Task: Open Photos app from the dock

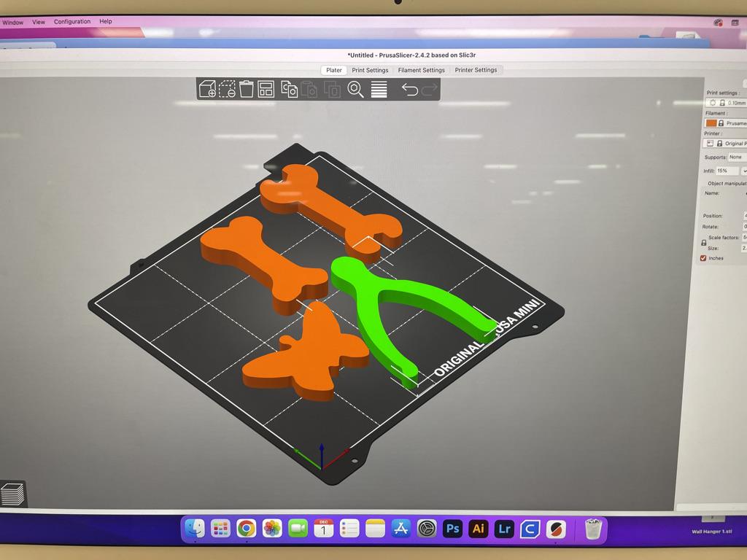Action: [272, 529]
